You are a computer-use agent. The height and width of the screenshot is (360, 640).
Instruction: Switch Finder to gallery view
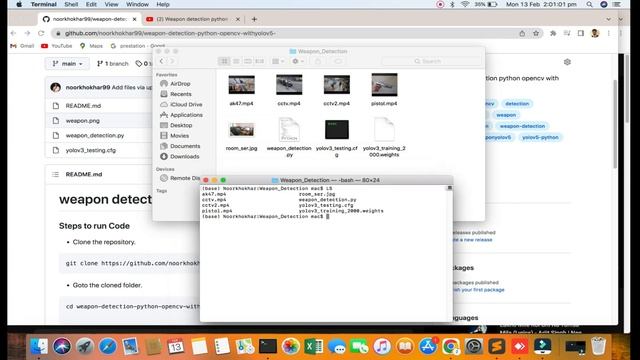[260, 61]
